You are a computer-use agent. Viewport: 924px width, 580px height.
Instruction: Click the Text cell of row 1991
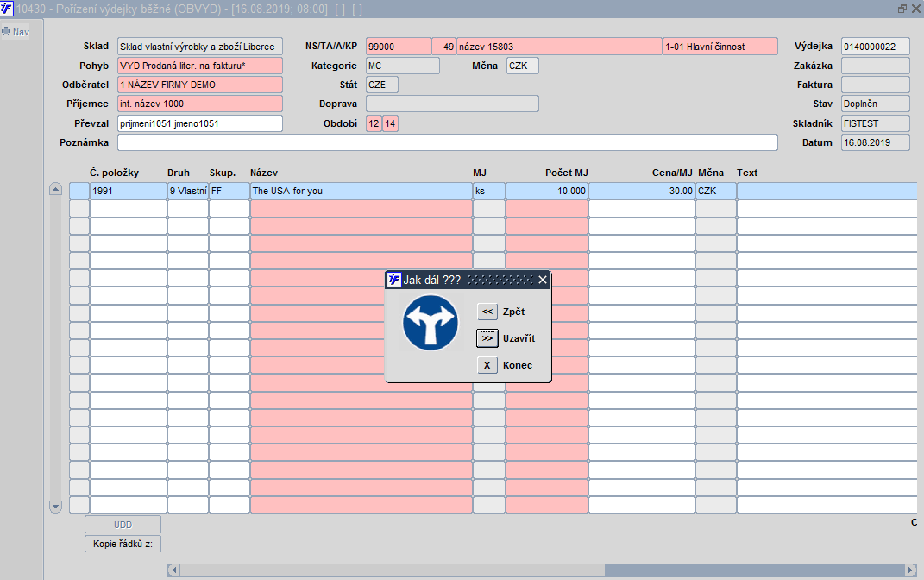coord(827,191)
